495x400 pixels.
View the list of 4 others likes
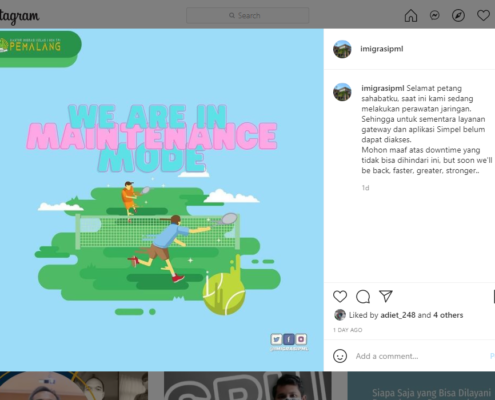point(448,315)
